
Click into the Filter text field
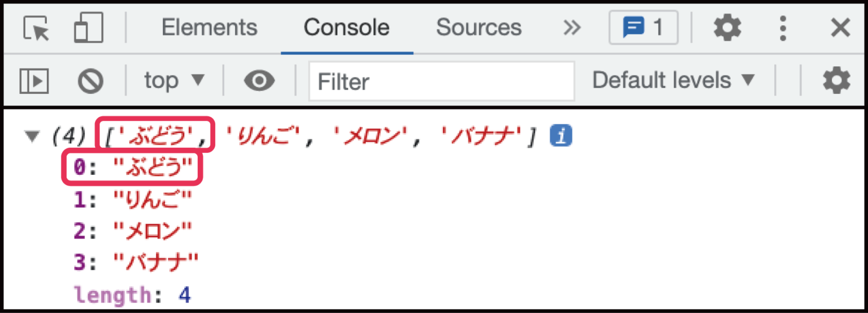(441, 82)
